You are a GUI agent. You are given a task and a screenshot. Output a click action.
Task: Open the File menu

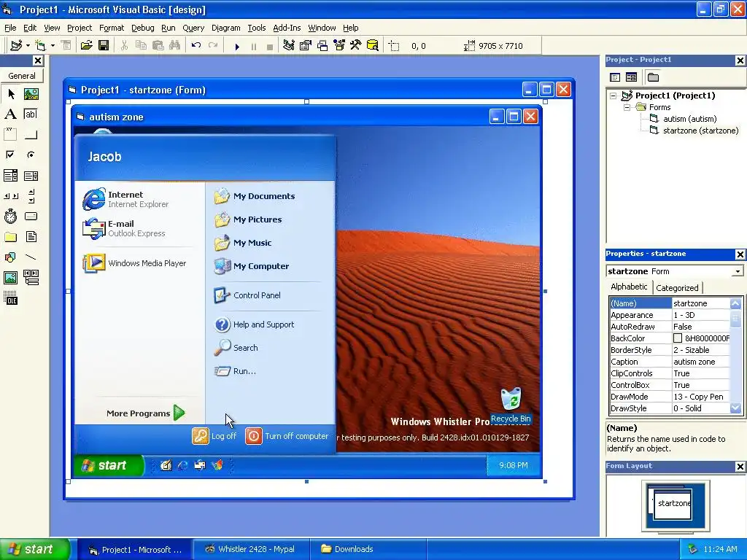(10, 28)
